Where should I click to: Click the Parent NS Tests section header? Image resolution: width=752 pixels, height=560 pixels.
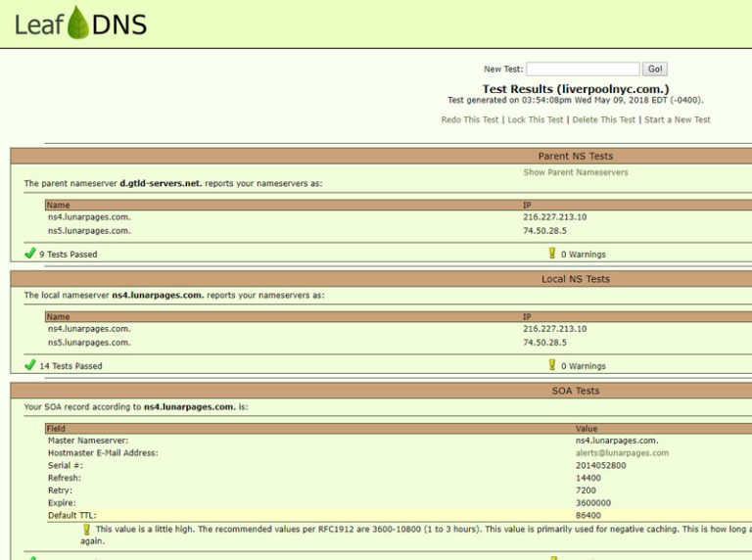click(575, 156)
